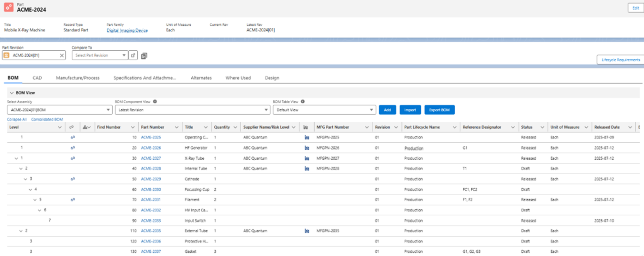644x256 pixels.
Task: Collapse the X-Ray Tube level 1 row
Action: 16,158
